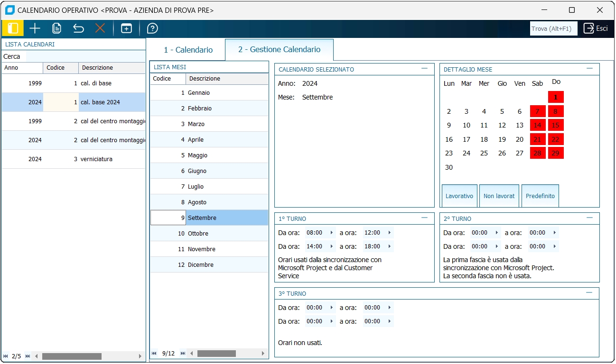Screen dimensions: 616x364
Task: Collapse the Calendario Selezionato panel
Action: (x=424, y=69)
